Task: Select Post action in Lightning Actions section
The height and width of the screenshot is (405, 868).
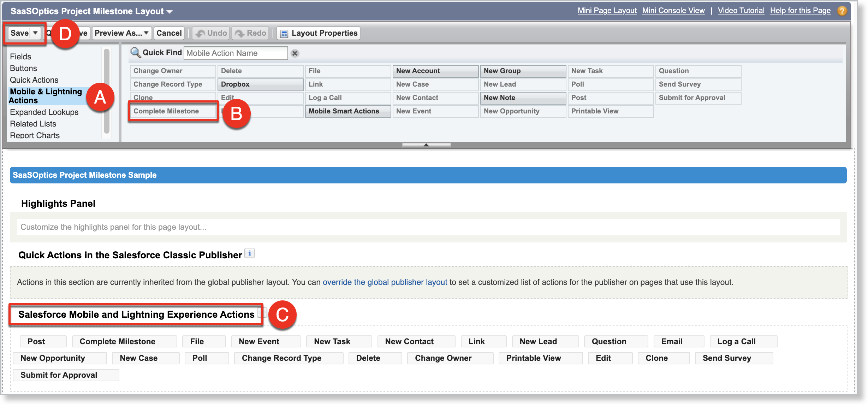Action: (43, 341)
